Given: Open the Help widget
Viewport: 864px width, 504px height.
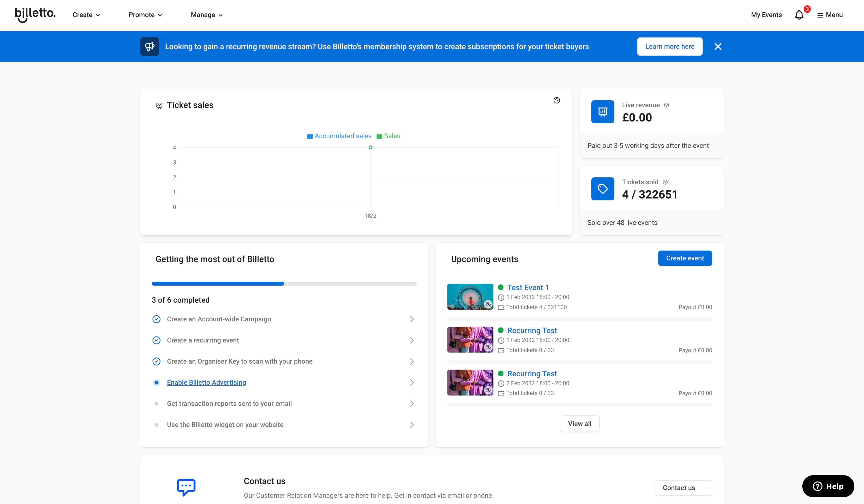Looking at the screenshot, I should click(828, 486).
